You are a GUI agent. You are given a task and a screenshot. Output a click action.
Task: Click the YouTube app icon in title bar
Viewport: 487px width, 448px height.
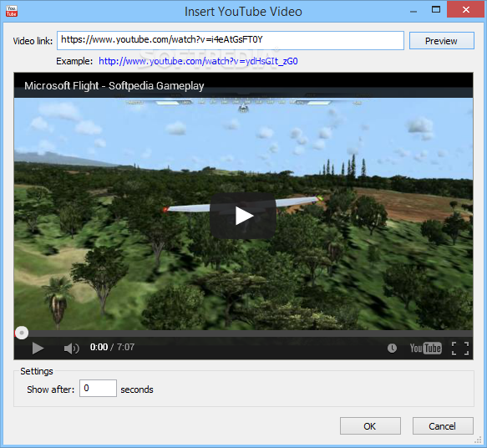point(12,11)
